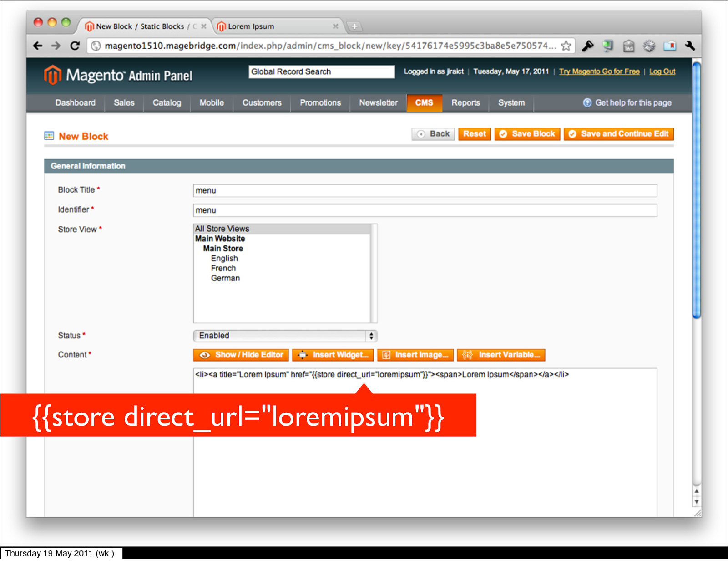Click the Log Out link

click(x=662, y=71)
